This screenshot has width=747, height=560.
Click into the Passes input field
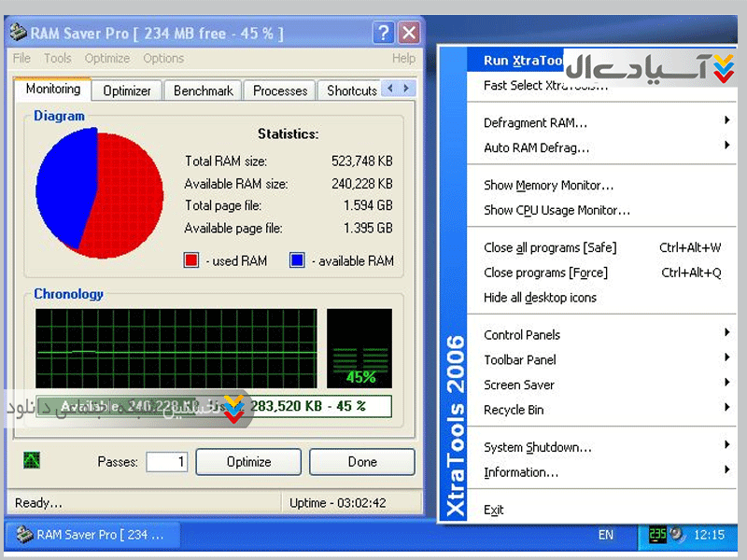(166, 462)
